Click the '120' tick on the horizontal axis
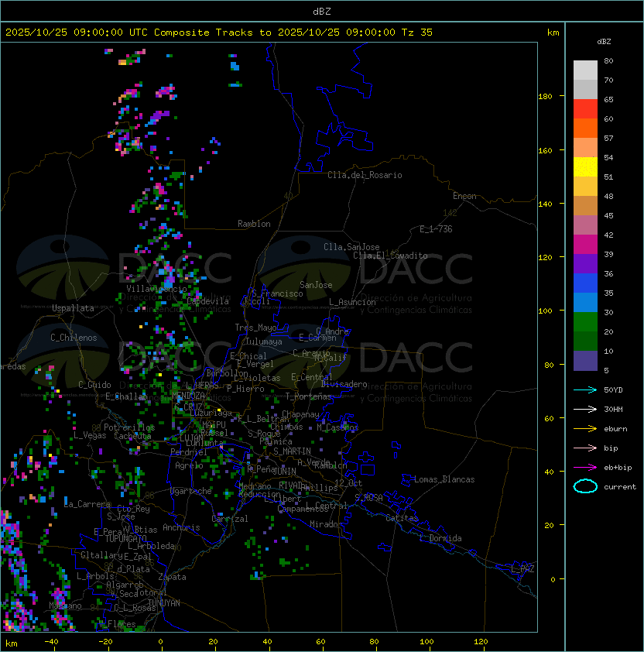Screen dimensions: 644x652 click(481, 642)
